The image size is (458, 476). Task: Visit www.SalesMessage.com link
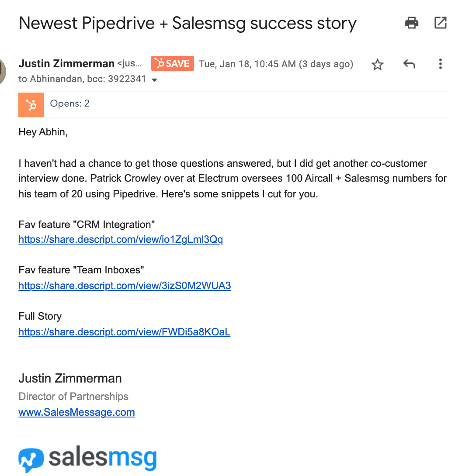point(76,412)
